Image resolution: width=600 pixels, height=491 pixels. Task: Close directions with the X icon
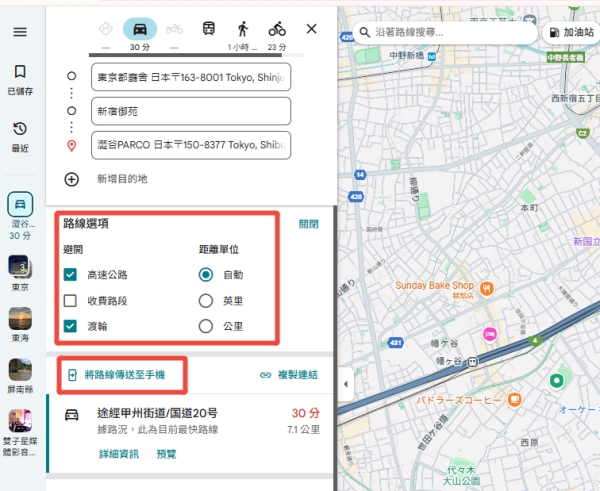click(311, 29)
